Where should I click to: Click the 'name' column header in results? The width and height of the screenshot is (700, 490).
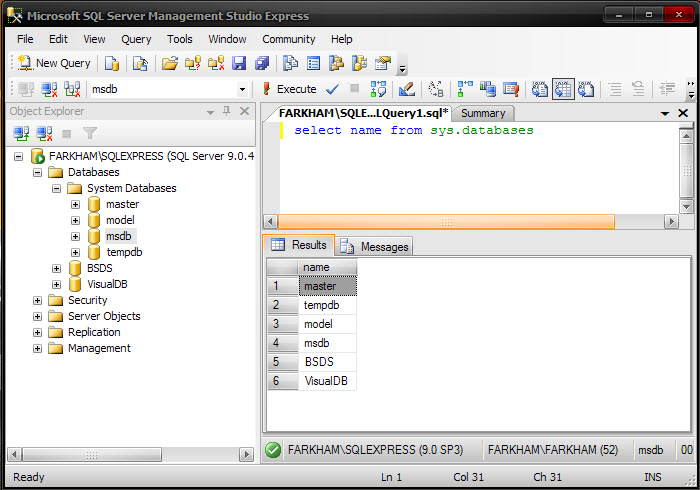pos(327,267)
